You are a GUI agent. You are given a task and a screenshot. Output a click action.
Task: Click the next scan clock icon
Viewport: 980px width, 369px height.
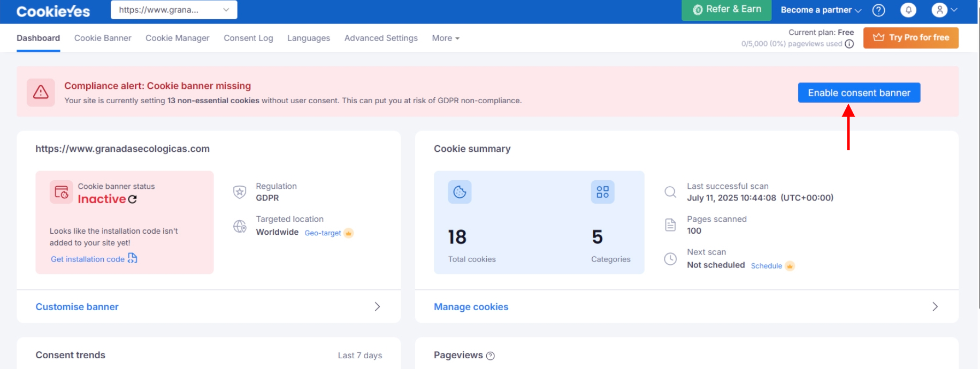point(670,259)
